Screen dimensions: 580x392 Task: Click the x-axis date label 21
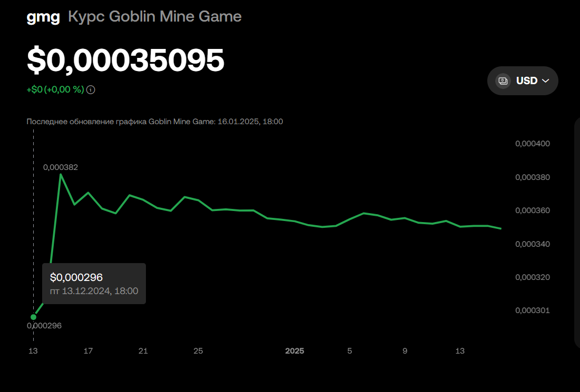tap(143, 351)
